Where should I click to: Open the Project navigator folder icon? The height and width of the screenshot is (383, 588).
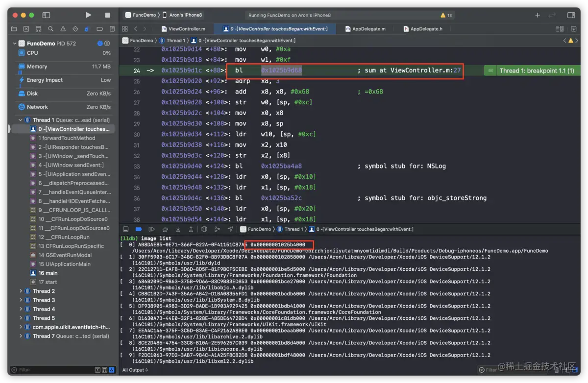click(14, 29)
